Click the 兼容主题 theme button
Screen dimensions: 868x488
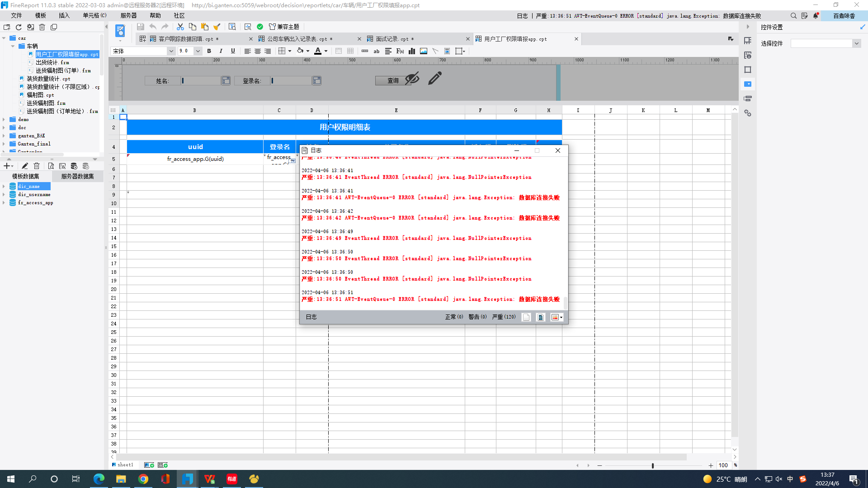tap(284, 27)
